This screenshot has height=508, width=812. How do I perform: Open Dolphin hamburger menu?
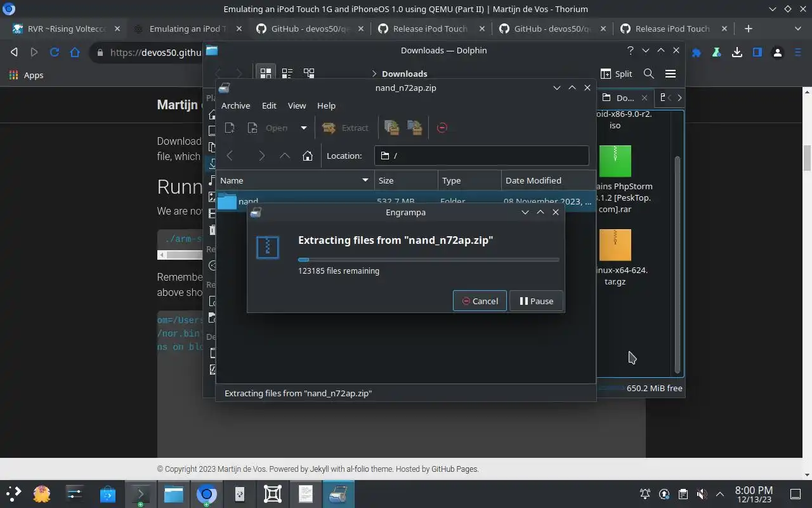670,74
